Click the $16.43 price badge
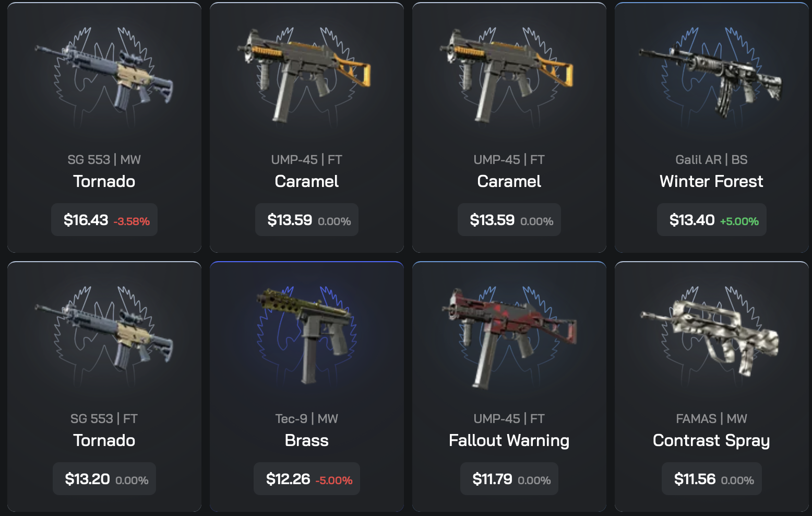The image size is (812, 516). click(x=104, y=220)
